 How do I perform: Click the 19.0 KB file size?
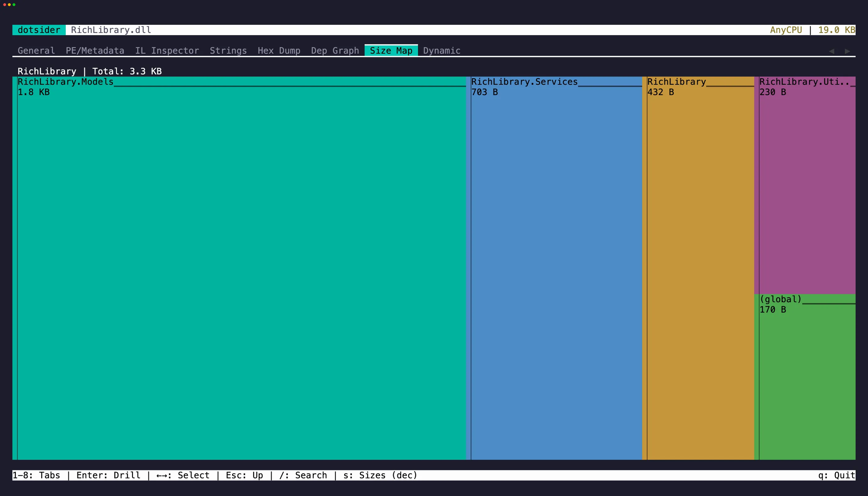click(837, 30)
